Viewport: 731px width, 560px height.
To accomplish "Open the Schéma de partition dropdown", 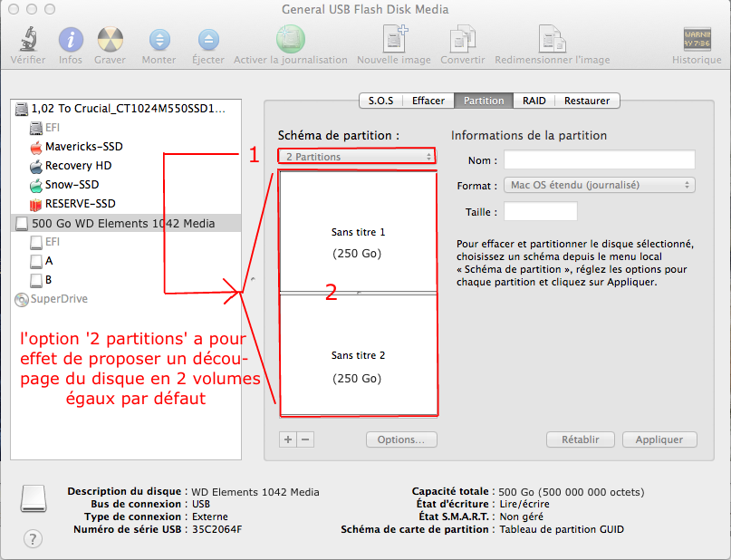I will (x=357, y=157).
